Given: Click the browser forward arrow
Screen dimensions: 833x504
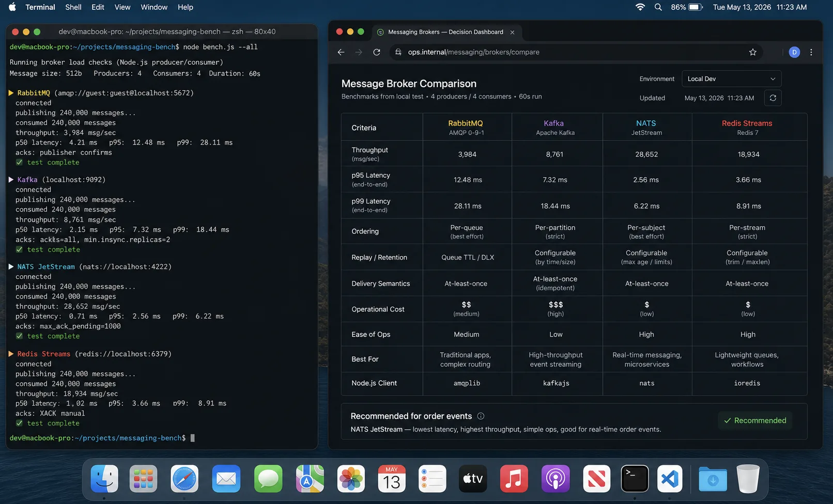Looking at the screenshot, I should coord(359,52).
